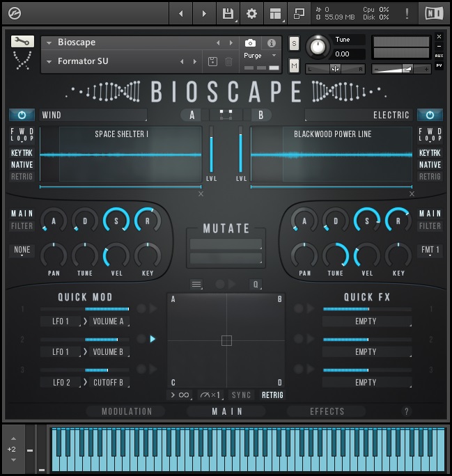
Task: Switch to MAIN tab at bottom
Action: point(226,411)
